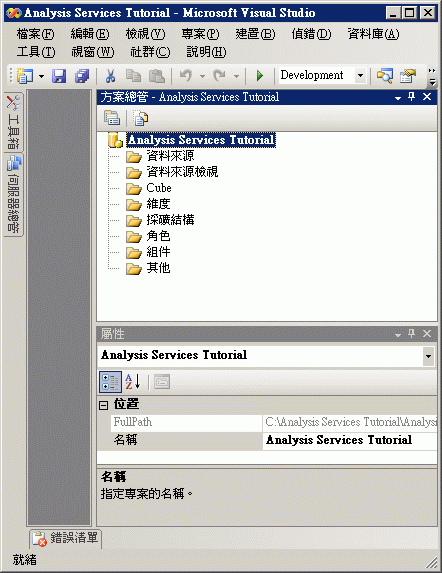Open the 說明(H) menu
Viewport: 442px width, 573px height.
coord(206,52)
